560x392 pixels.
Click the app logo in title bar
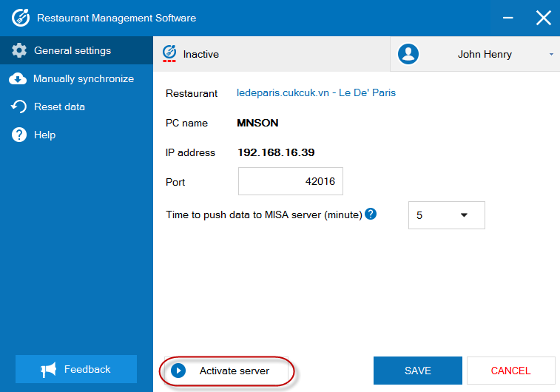coord(21,18)
